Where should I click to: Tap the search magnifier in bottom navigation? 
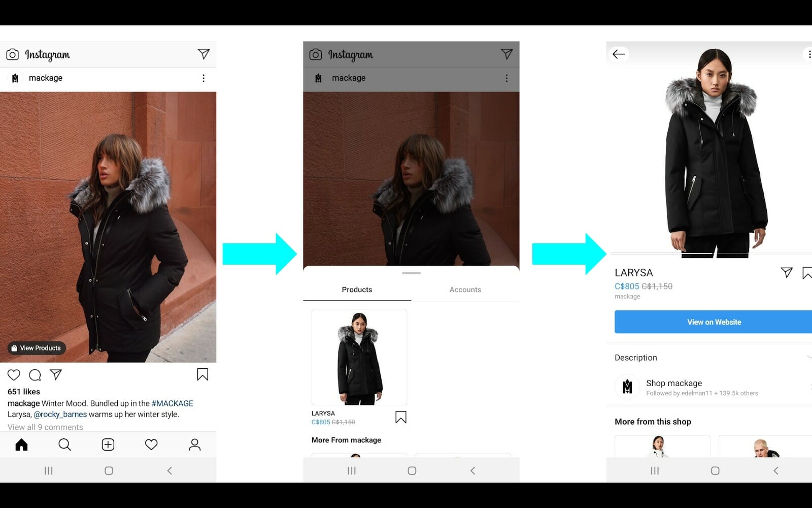tap(64, 445)
